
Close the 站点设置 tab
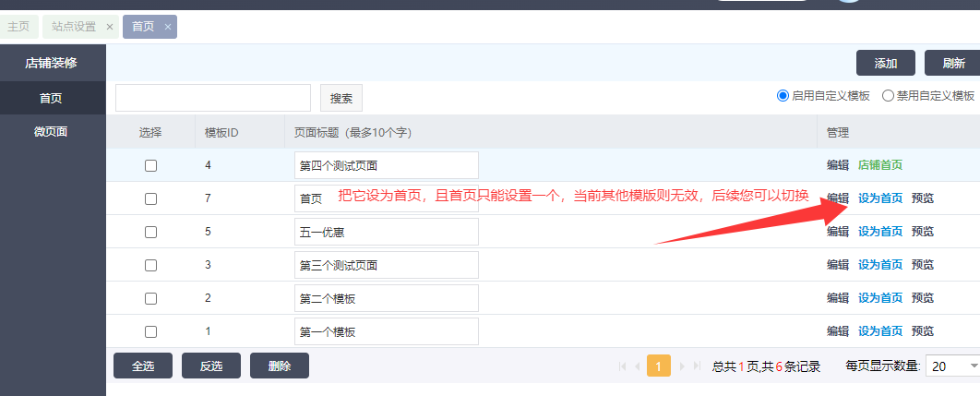point(110,27)
